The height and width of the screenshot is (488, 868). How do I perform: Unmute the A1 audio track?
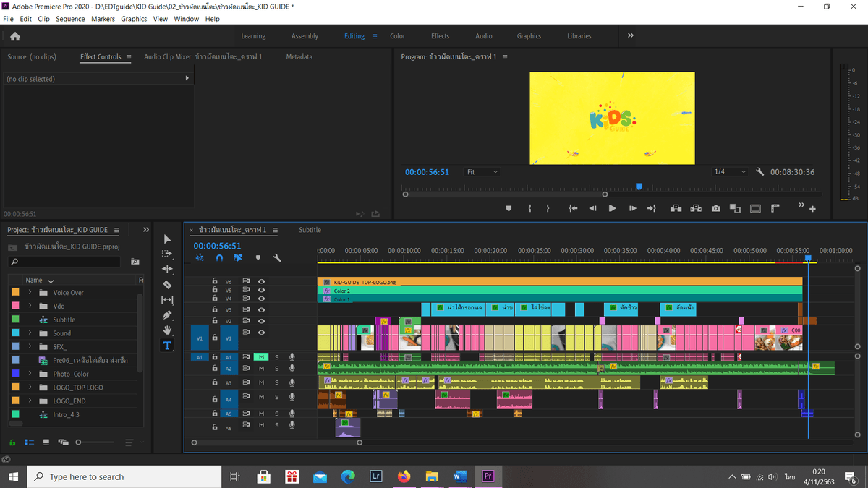click(262, 356)
